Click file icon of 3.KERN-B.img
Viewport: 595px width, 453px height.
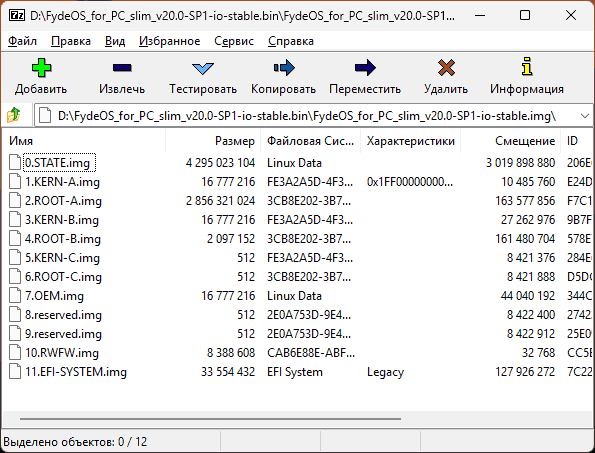click(x=15, y=219)
